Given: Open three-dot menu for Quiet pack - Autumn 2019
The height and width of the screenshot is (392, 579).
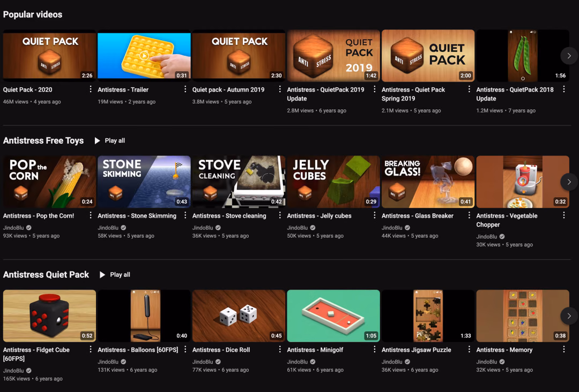Looking at the screenshot, I should pos(279,89).
